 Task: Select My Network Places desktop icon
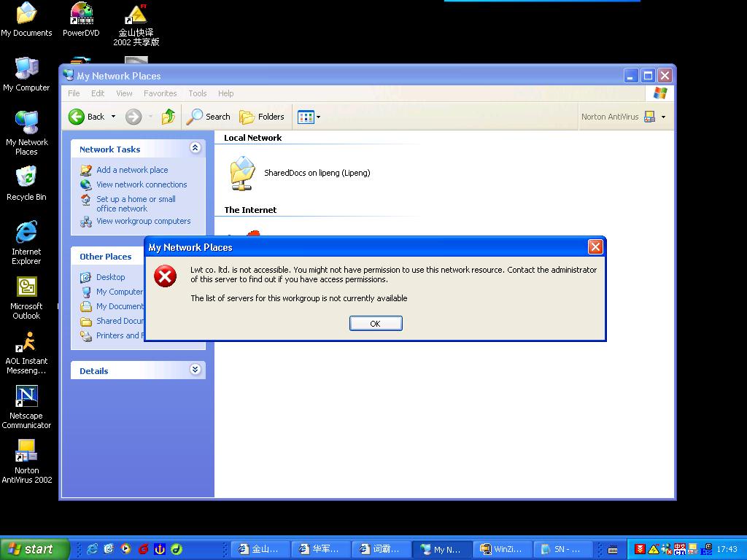pos(26,133)
